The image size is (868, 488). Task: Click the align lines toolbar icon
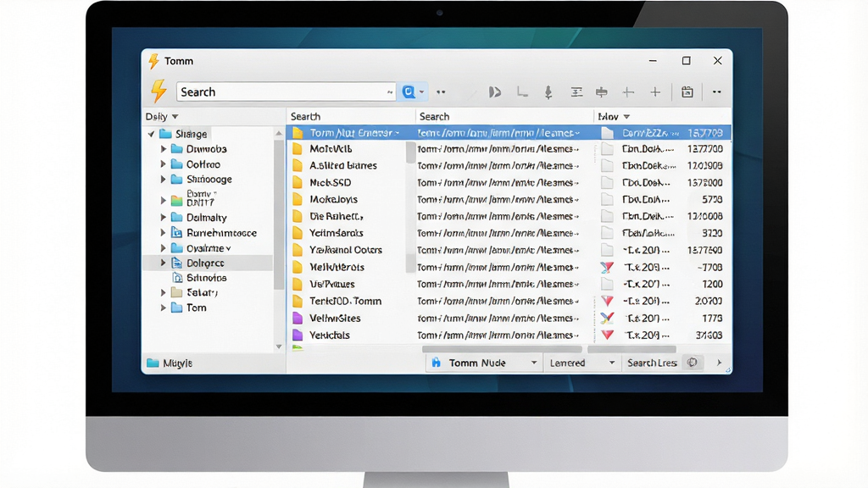(x=576, y=91)
